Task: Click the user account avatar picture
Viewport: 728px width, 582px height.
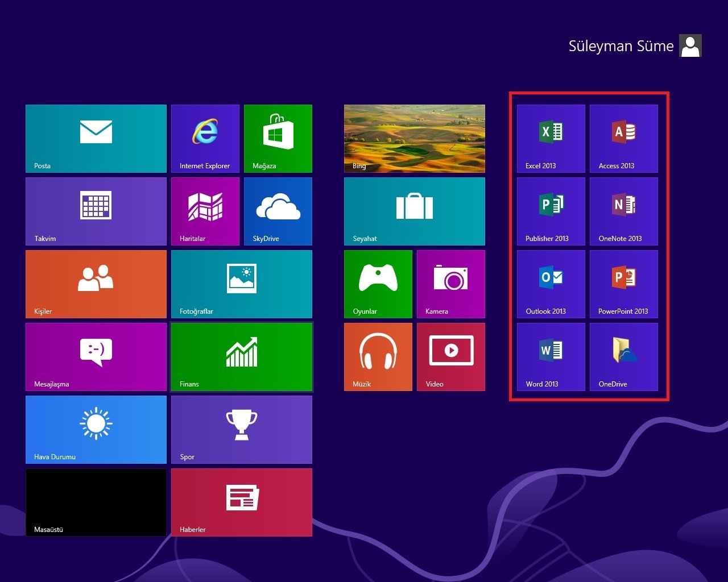Action: click(x=690, y=46)
